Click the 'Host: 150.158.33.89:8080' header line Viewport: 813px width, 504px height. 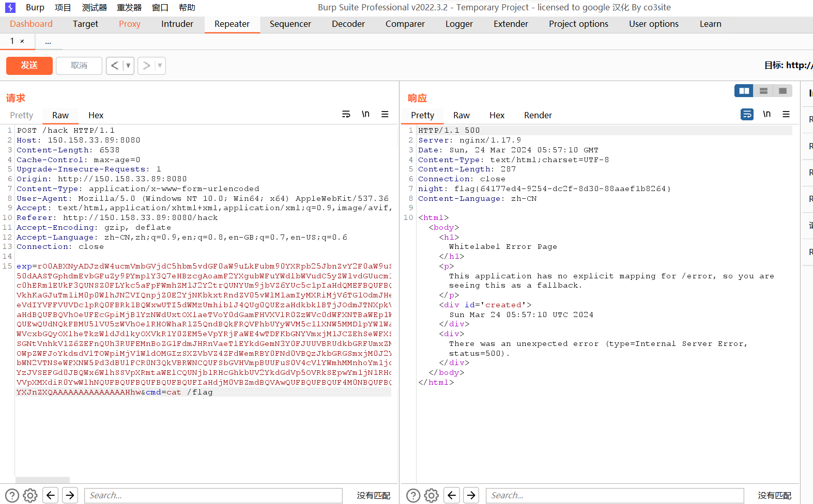coord(79,140)
